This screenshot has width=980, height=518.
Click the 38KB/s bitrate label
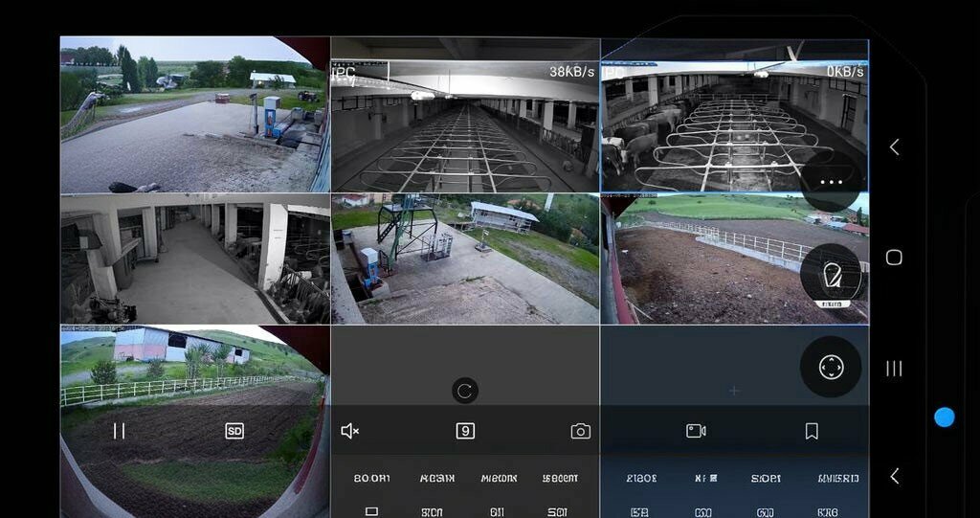(571, 72)
